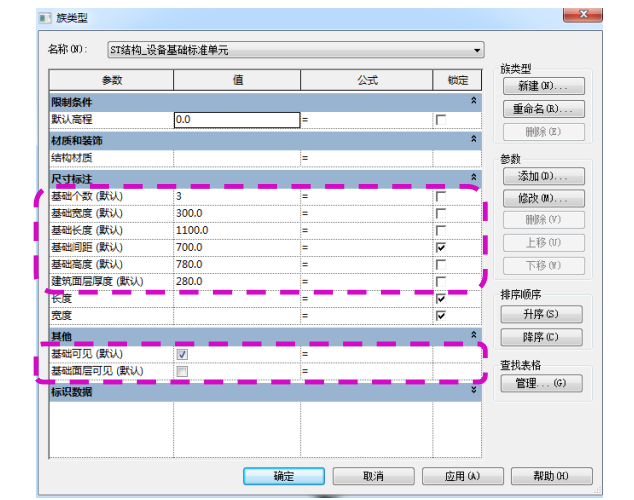Expand the 标识数据 section

(x=474, y=391)
